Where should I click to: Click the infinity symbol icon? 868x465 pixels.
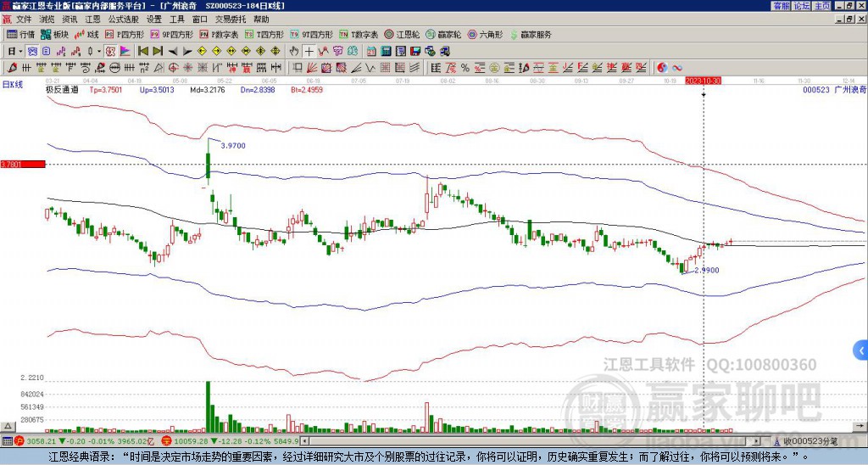click(676, 68)
